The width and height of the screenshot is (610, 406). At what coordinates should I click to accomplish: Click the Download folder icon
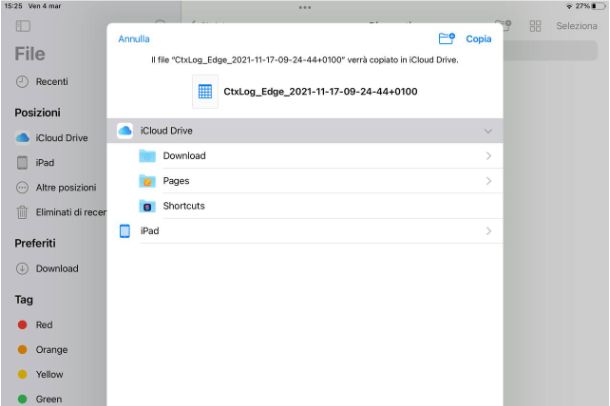click(147, 156)
